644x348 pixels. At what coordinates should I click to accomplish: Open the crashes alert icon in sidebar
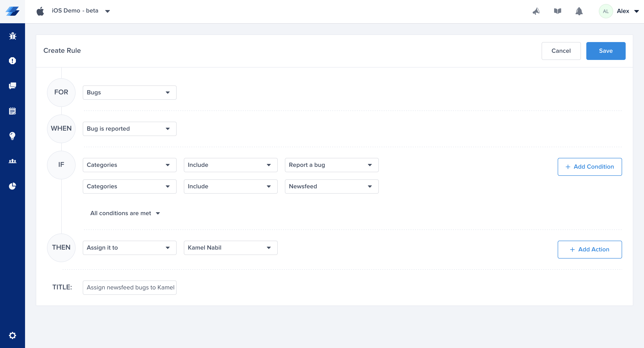13,61
